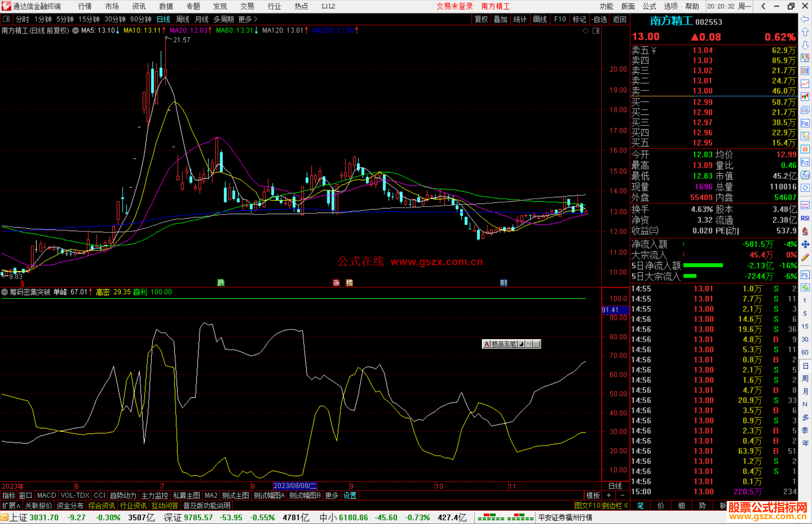This screenshot has width=812, height=524.
Task: Toggle the MA indicator round button
Action: pos(76,30)
